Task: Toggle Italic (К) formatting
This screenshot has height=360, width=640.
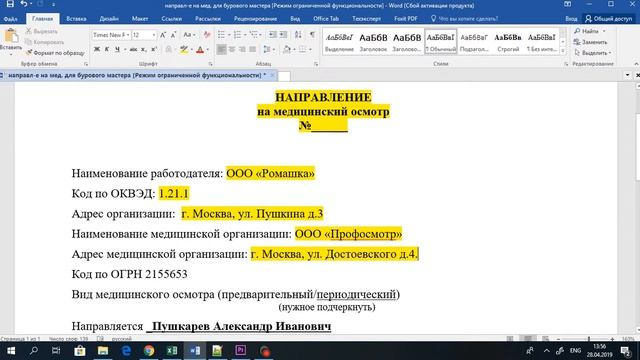Action: click(107, 49)
